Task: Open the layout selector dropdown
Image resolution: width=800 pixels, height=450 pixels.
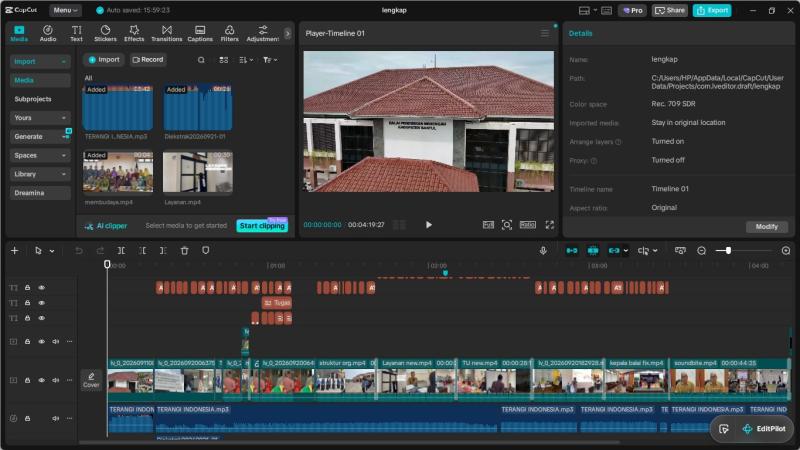Action: pos(588,10)
